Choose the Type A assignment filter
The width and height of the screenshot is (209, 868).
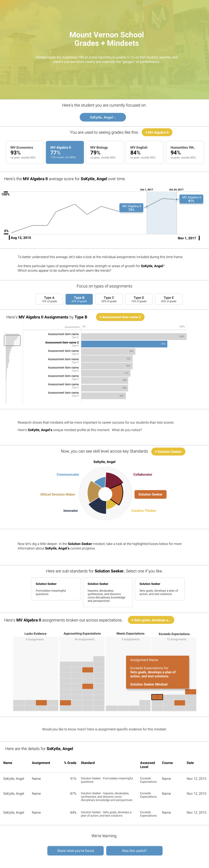point(49,299)
